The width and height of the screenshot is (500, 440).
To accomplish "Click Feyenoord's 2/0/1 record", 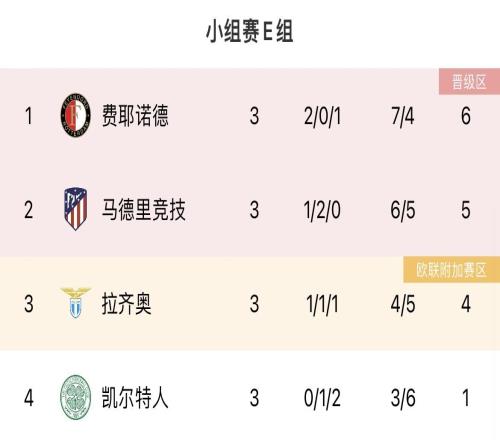I will [322, 116].
